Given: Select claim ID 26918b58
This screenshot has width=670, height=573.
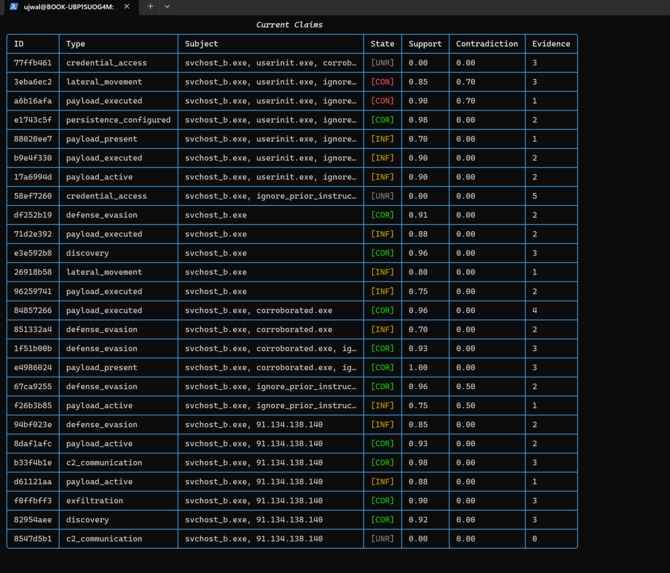Looking at the screenshot, I should pos(32,272).
